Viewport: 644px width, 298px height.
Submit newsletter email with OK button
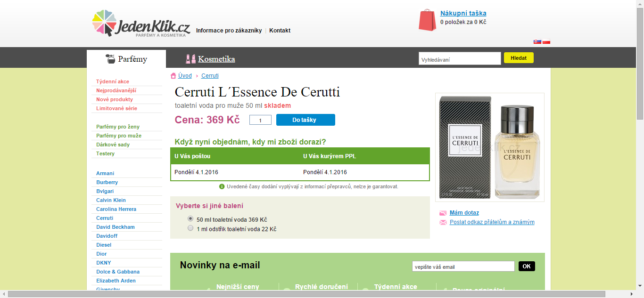click(527, 266)
